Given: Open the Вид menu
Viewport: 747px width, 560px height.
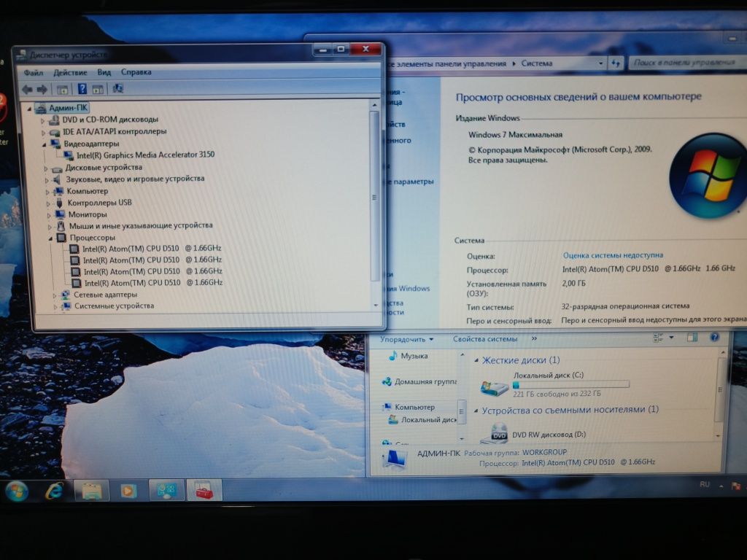Looking at the screenshot, I should (x=104, y=72).
